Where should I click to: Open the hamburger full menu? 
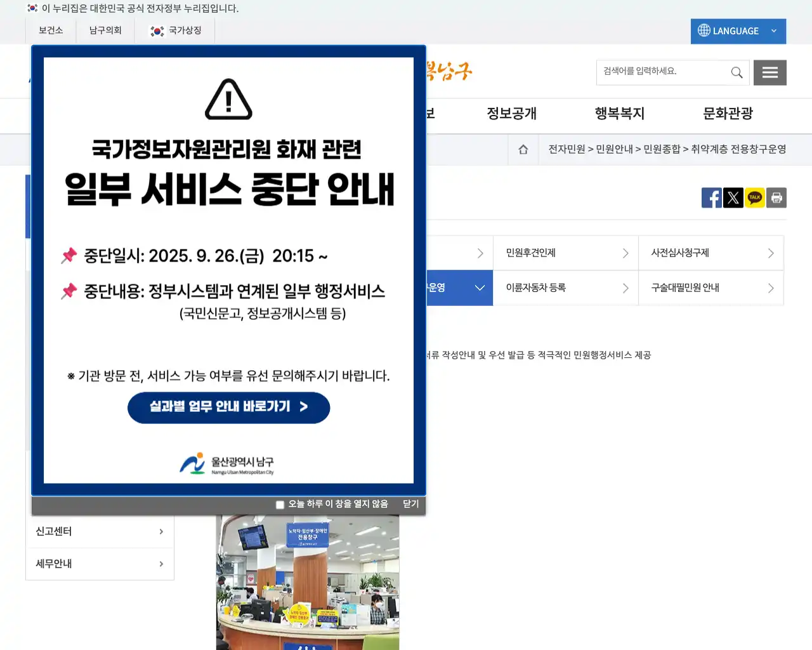tap(770, 72)
